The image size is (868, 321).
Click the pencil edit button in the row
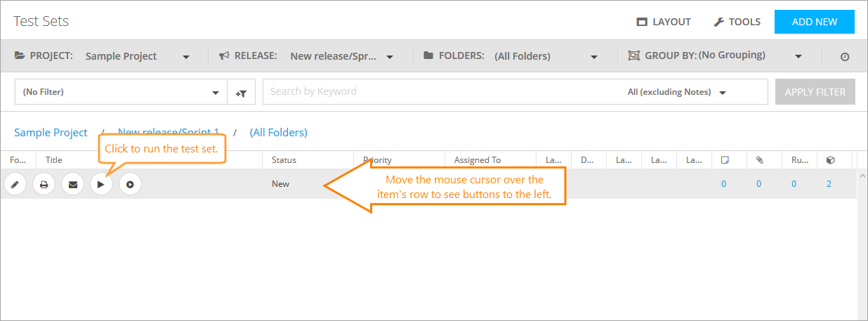(15, 185)
